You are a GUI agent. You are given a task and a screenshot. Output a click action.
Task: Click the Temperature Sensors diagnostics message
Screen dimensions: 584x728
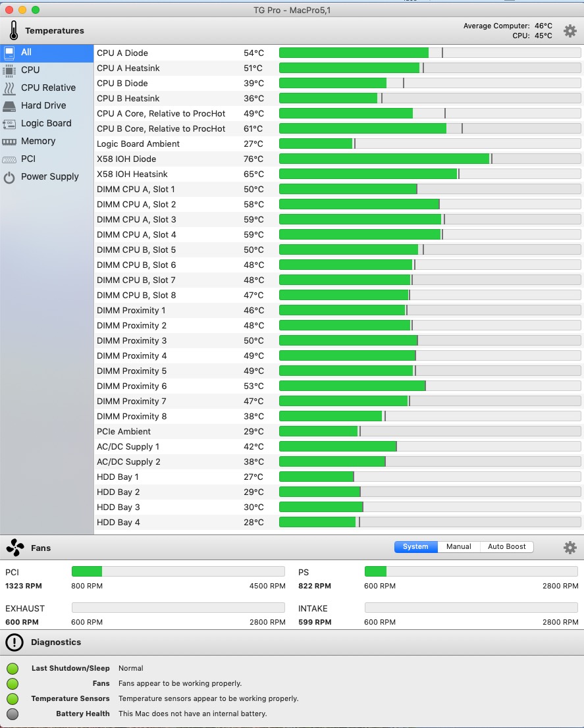coord(209,698)
